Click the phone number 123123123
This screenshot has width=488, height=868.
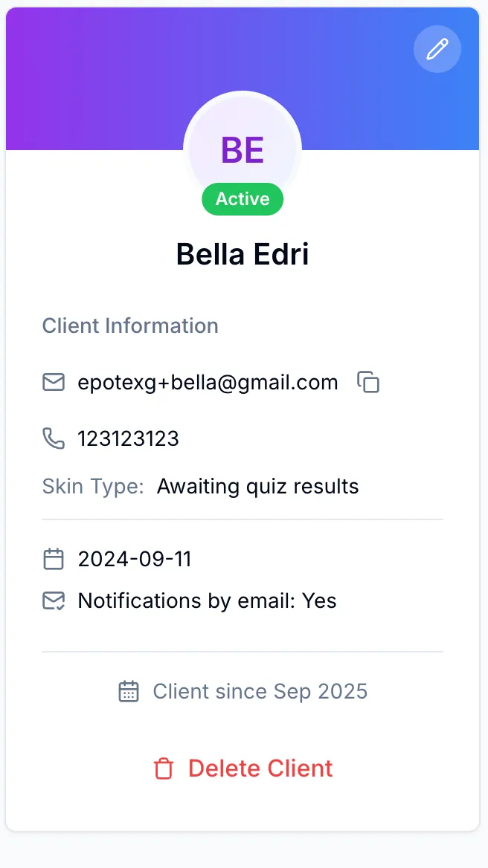(x=128, y=438)
